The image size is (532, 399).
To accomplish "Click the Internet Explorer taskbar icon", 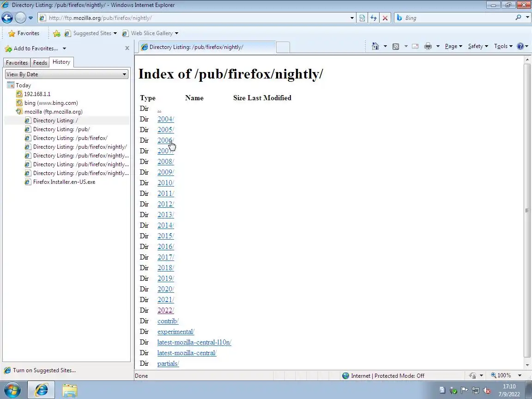I will [x=41, y=390].
